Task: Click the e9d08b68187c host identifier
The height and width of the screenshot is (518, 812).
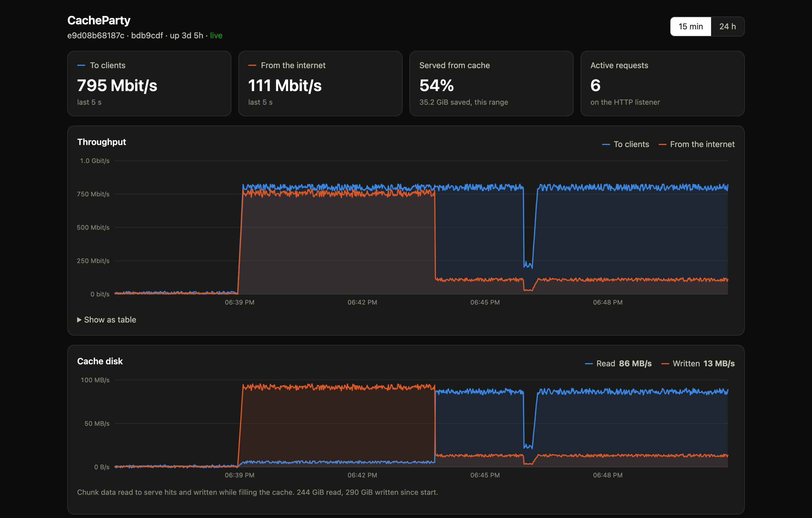Action: 96,35
